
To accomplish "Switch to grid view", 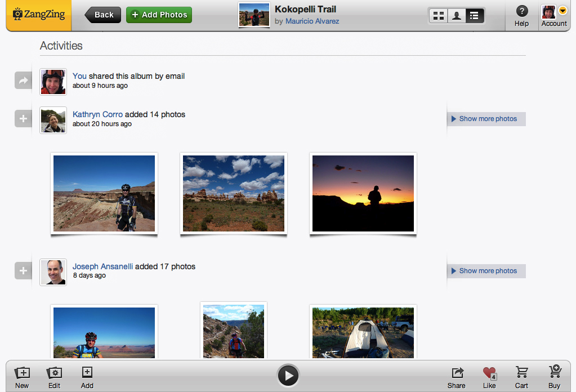I will click(x=439, y=16).
